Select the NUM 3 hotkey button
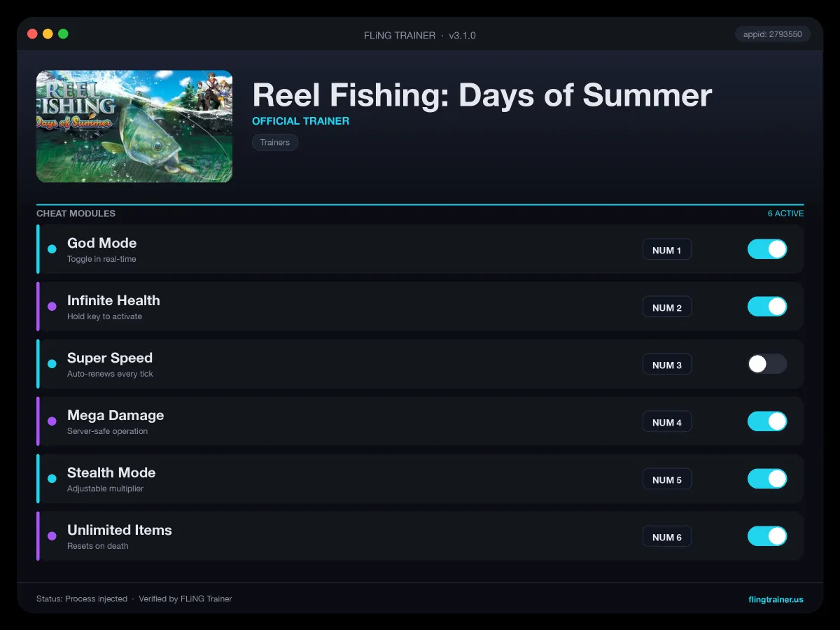840x630 pixels. pos(667,365)
